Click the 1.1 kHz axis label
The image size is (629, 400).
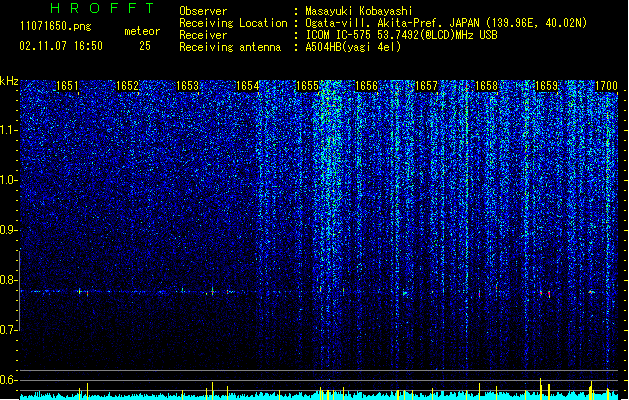pos(8,130)
